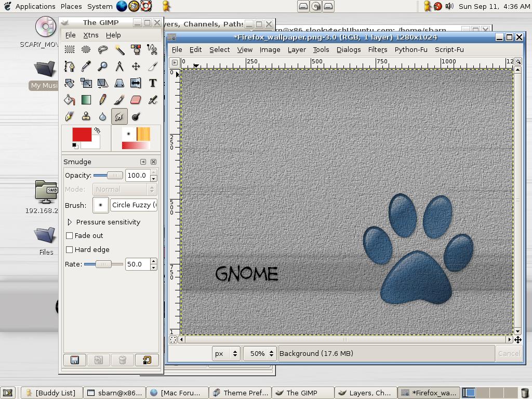Select the Move tool

click(136, 66)
